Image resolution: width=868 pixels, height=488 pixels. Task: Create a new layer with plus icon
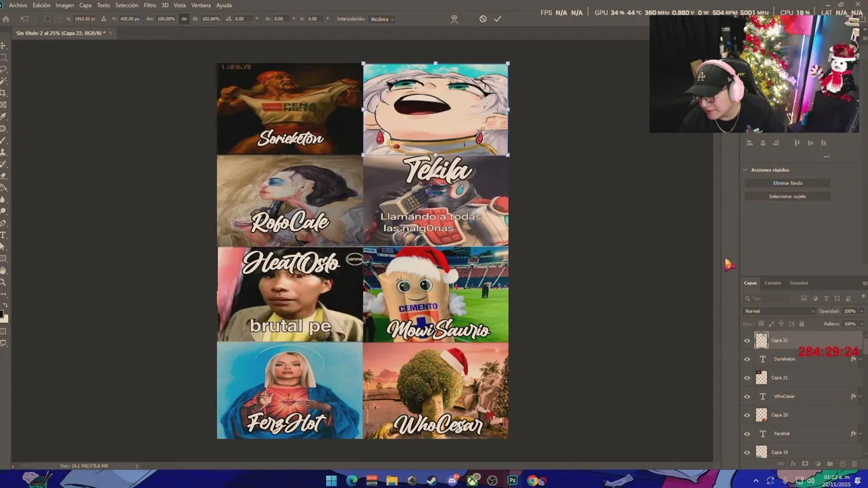point(843,464)
